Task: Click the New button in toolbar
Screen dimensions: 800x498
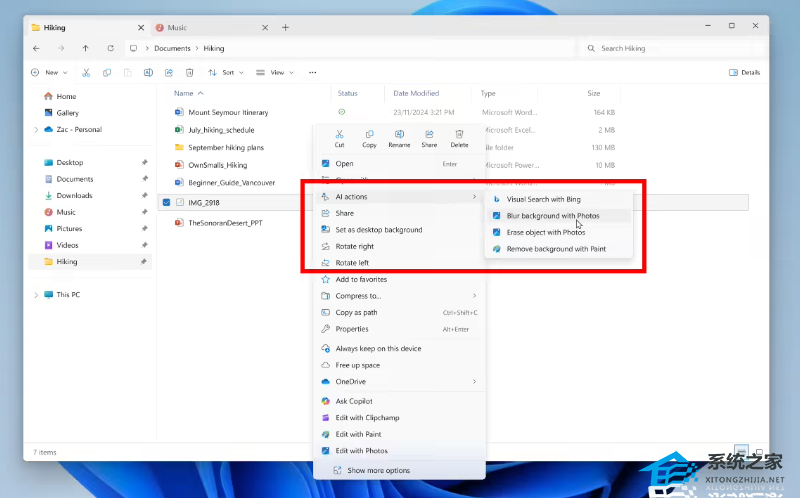Action: (46, 72)
